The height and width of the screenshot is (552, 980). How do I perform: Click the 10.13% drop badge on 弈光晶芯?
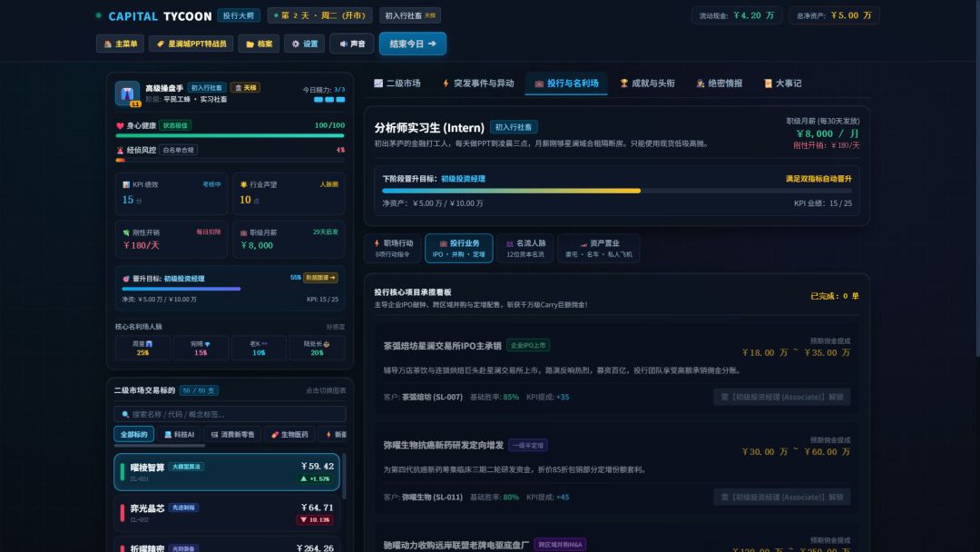[315, 520]
